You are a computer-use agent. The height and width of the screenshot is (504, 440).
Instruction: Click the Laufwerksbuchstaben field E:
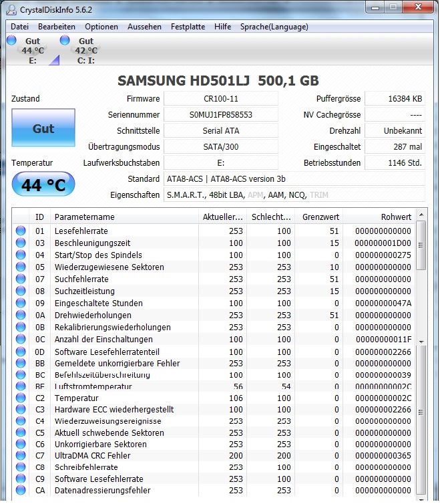[221, 163]
